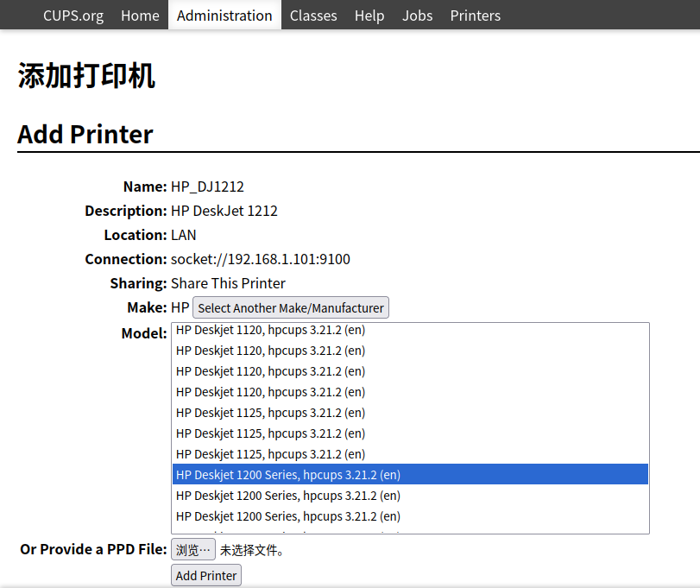This screenshot has height=588, width=700.
Task: Navigate to the Printers tab
Action: [x=475, y=16]
